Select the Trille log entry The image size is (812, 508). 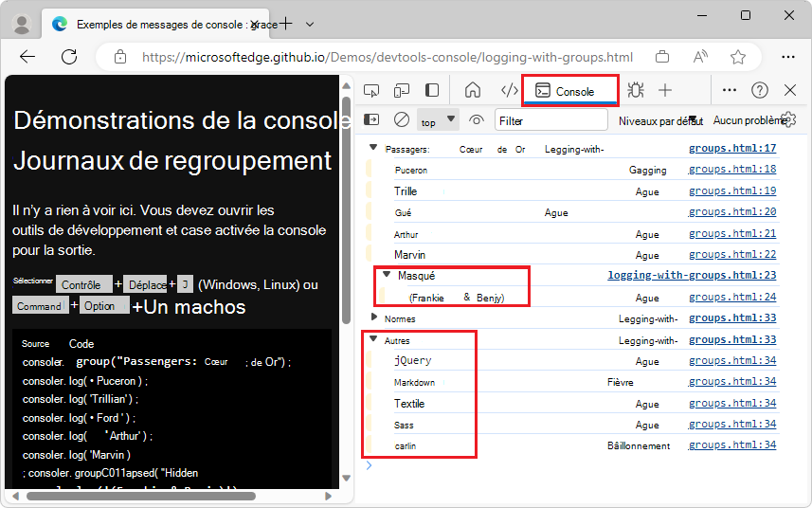[406, 191]
